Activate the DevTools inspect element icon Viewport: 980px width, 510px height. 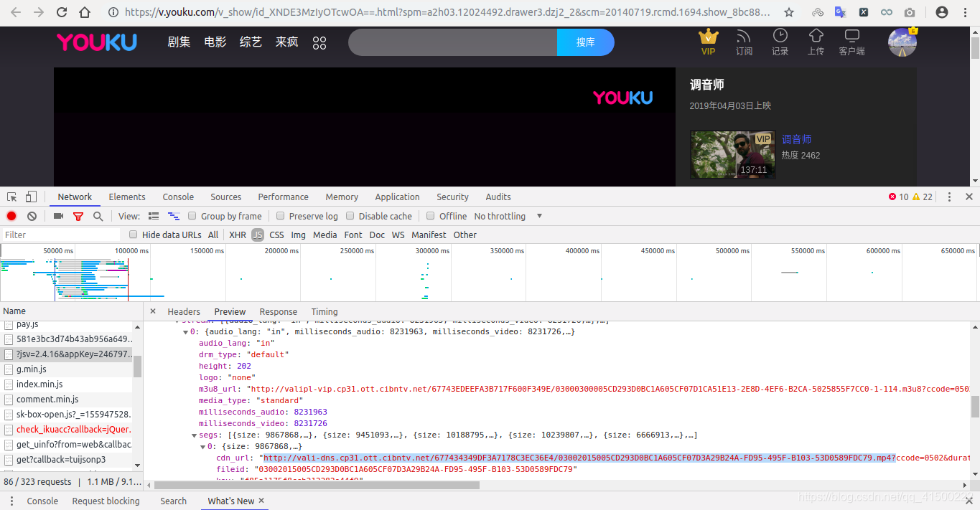[x=12, y=197]
